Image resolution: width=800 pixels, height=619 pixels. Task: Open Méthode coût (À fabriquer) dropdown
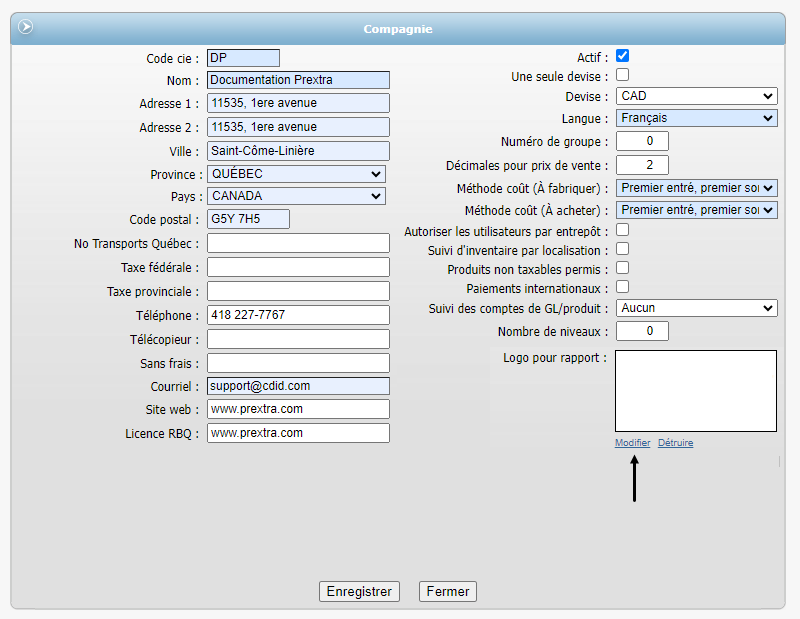coord(696,188)
